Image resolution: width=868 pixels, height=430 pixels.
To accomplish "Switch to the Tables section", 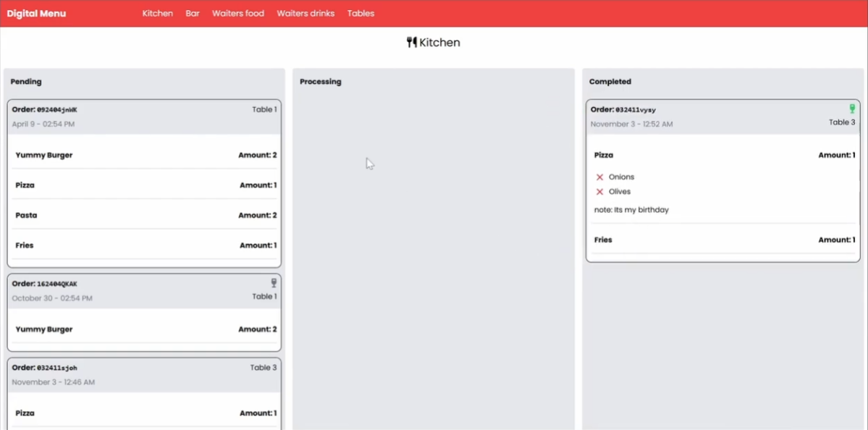I will point(361,13).
